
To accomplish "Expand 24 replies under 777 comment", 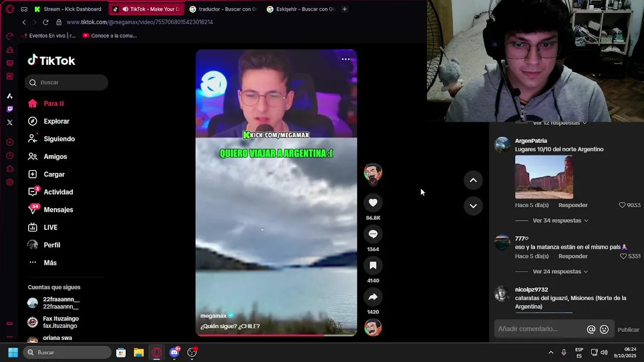I will tap(560, 271).
